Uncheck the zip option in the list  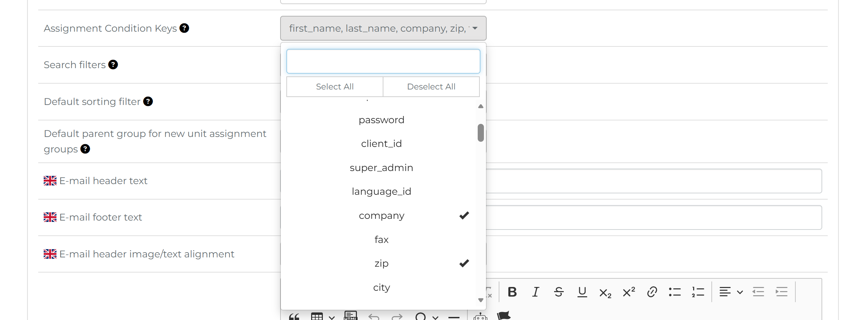381,264
